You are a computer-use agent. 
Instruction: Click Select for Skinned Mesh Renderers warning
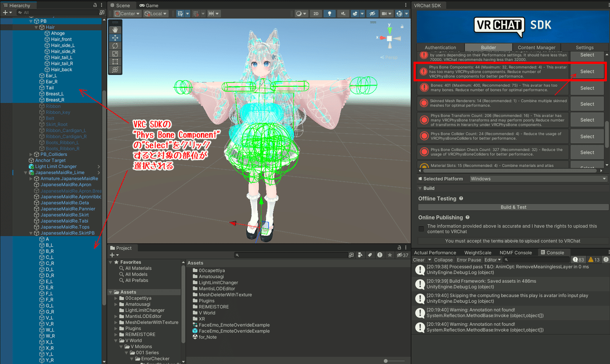pyautogui.click(x=587, y=104)
